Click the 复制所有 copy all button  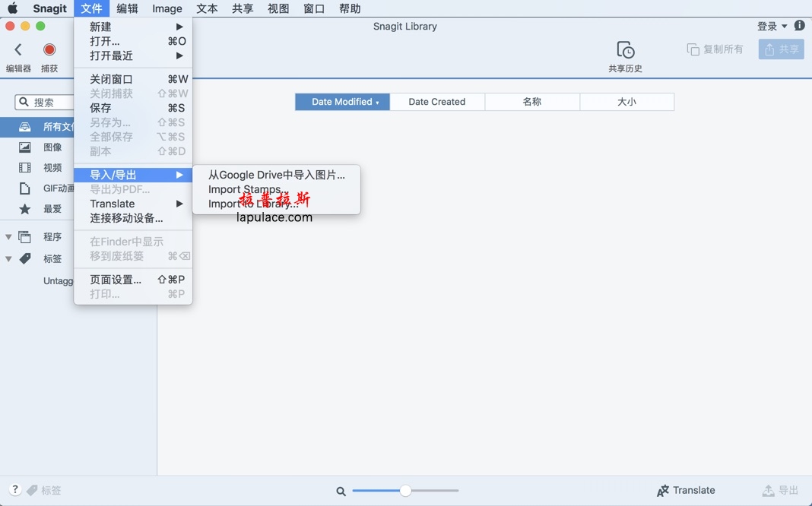click(x=715, y=49)
